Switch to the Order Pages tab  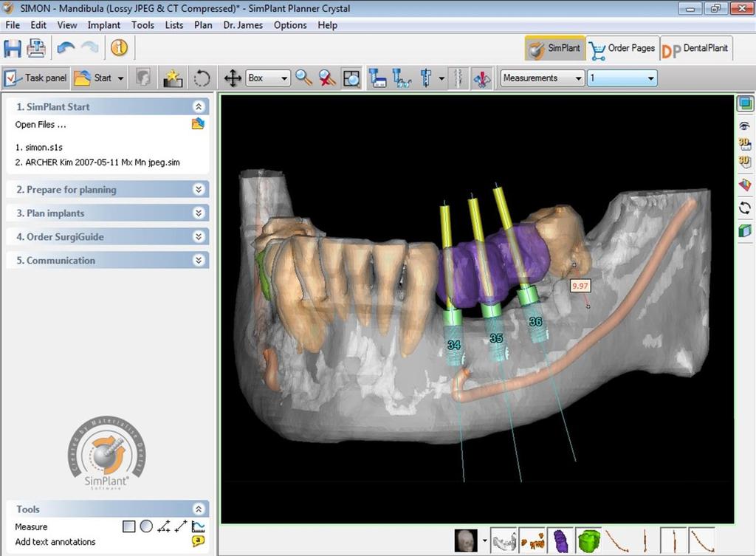622,48
